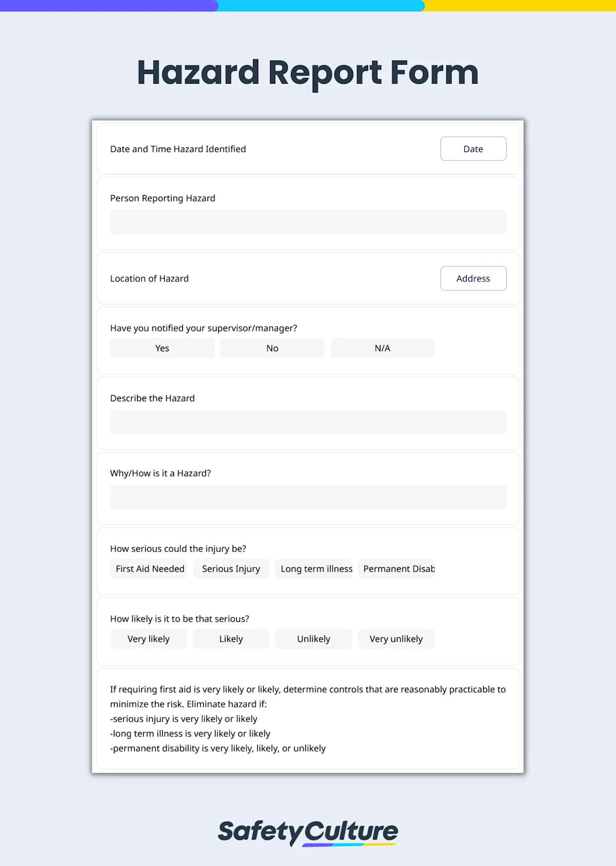Choose N/A for supervisor notification
The width and height of the screenshot is (616, 866).
382,348
